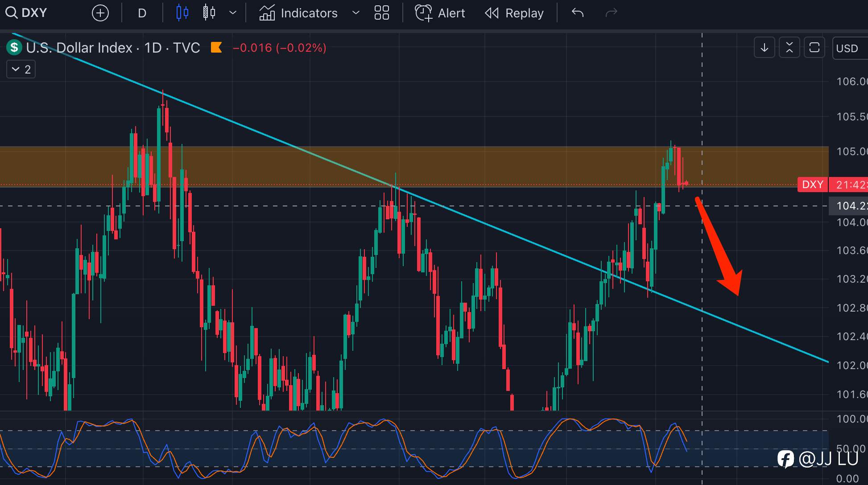Click the DXY symbol search magnifier

tap(11, 12)
